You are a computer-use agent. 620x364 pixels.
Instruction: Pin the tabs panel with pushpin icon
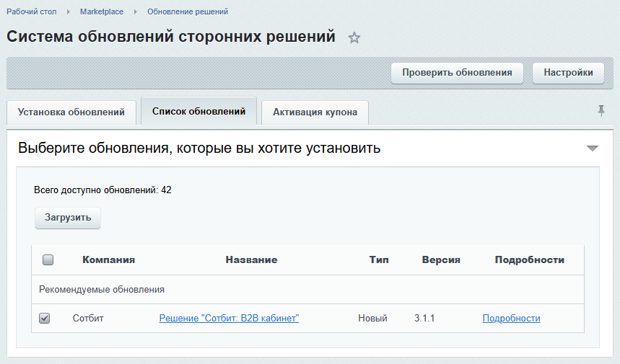(601, 111)
